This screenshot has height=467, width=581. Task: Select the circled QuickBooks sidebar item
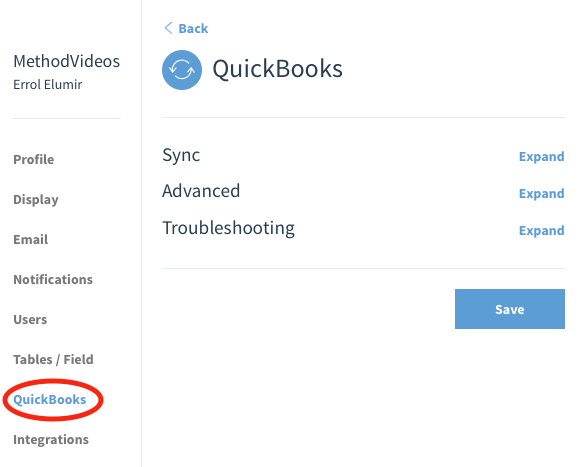pos(50,400)
